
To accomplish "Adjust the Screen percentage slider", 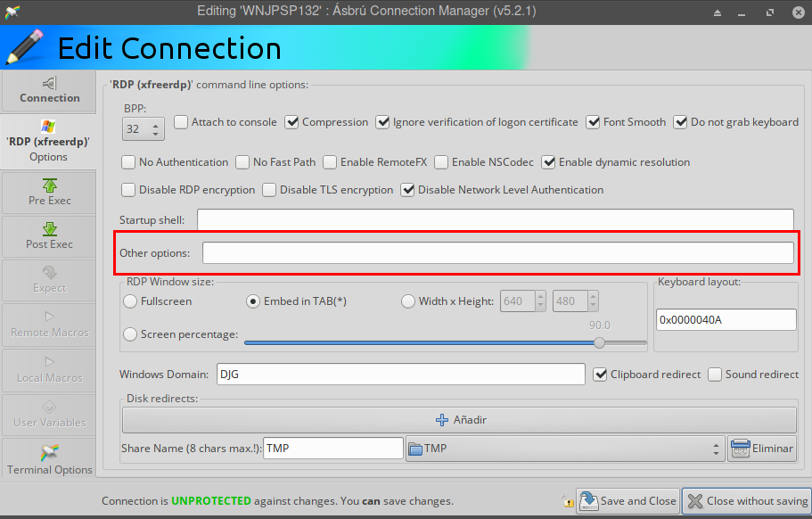I will (599, 342).
